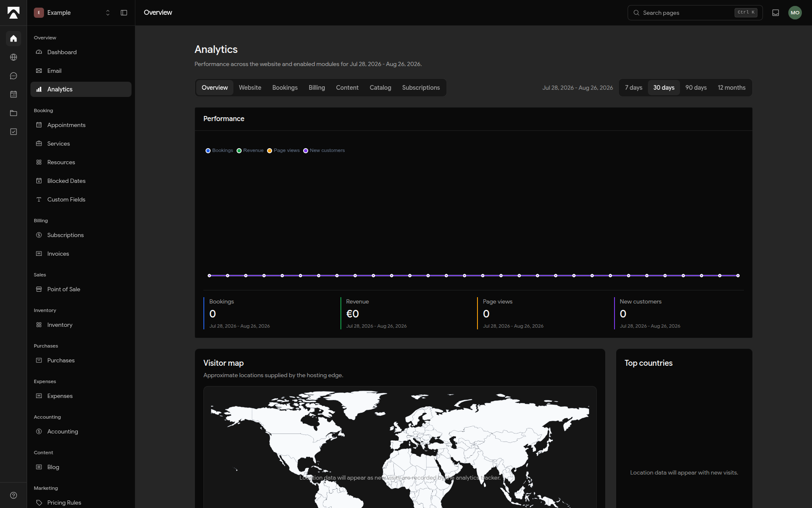
Task: Click the Point of Sale store icon
Action: pyautogui.click(x=39, y=289)
